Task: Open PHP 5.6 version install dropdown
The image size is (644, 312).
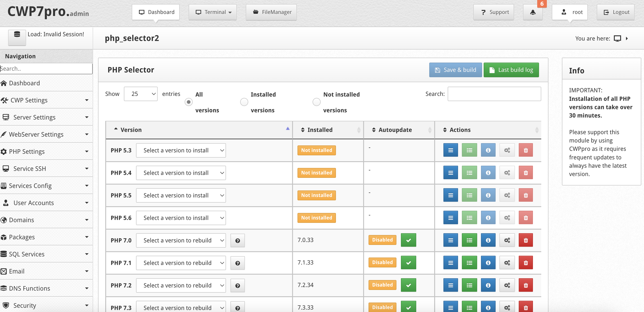Action: pyautogui.click(x=181, y=218)
